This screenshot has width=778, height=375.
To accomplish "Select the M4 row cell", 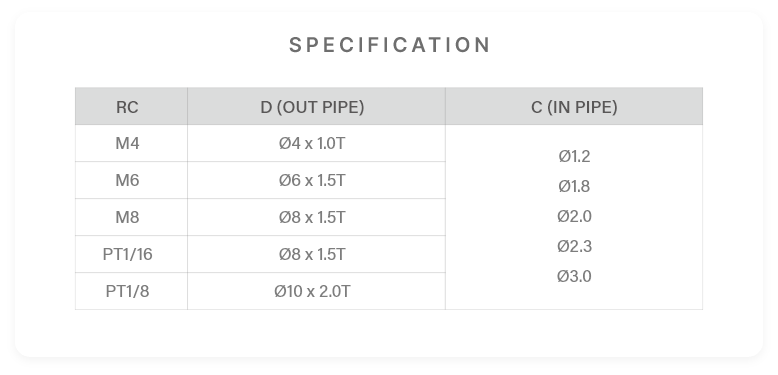I will (x=131, y=143).
